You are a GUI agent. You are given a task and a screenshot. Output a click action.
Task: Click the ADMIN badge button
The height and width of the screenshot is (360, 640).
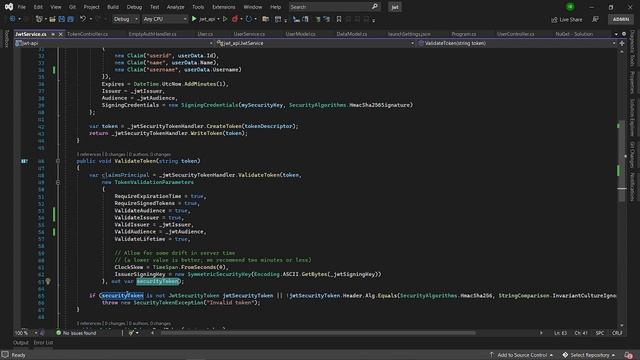pyautogui.click(x=621, y=19)
